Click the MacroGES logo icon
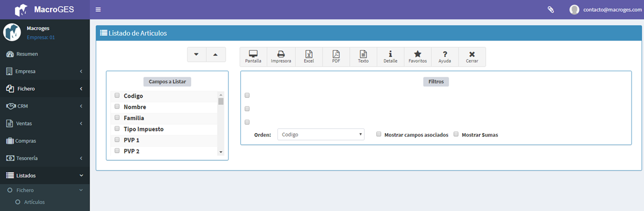The height and width of the screenshot is (211, 644). coord(22,9)
